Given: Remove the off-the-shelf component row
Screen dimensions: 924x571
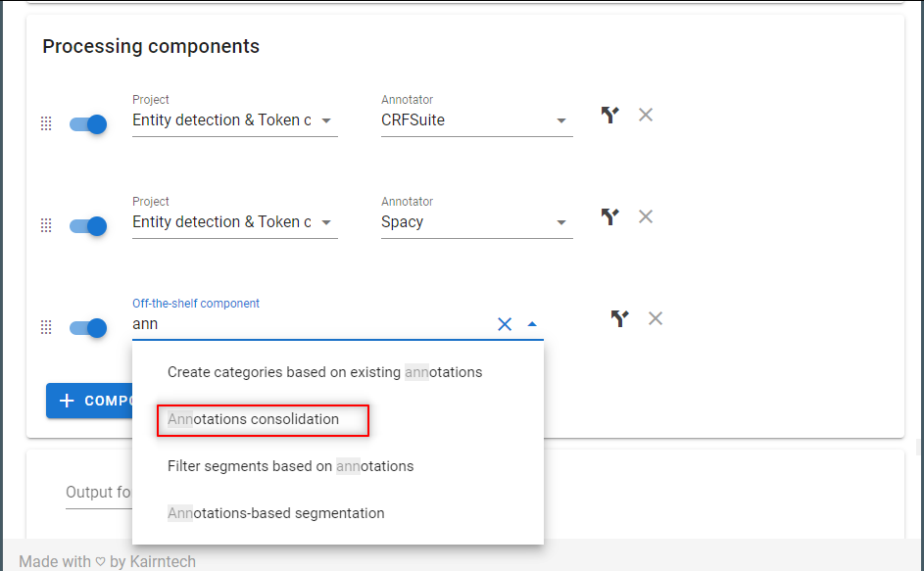Looking at the screenshot, I should 656,318.
